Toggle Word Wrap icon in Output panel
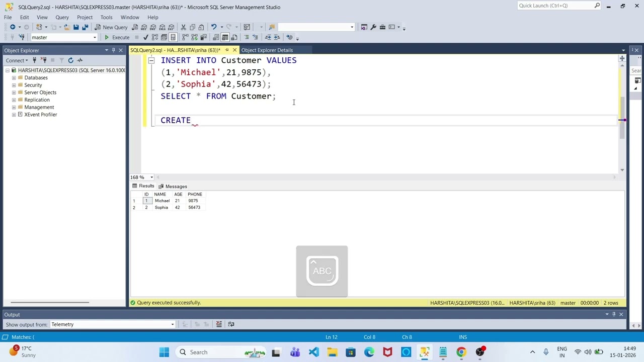The height and width of the screenshot is (362, 644). (x=231, y=324)
